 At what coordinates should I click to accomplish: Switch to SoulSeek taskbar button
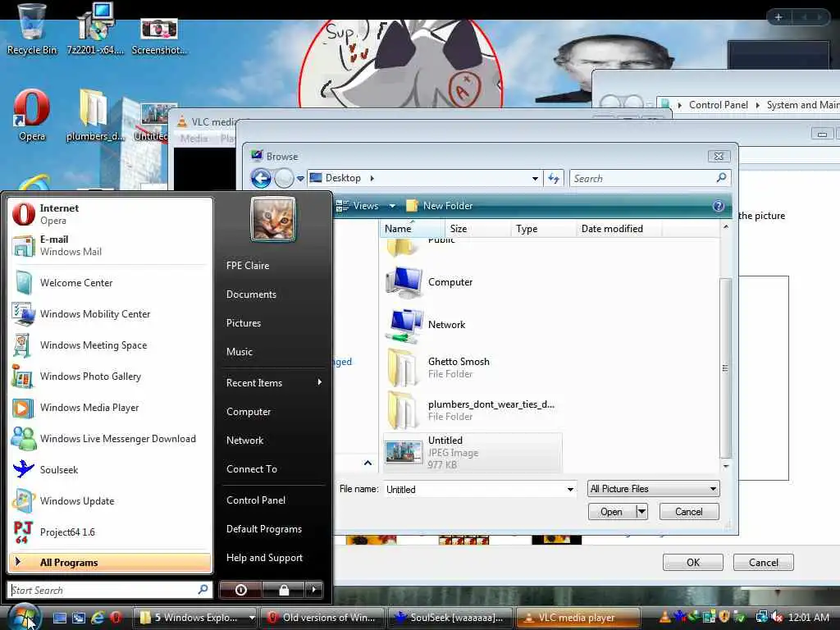[450, 617]
